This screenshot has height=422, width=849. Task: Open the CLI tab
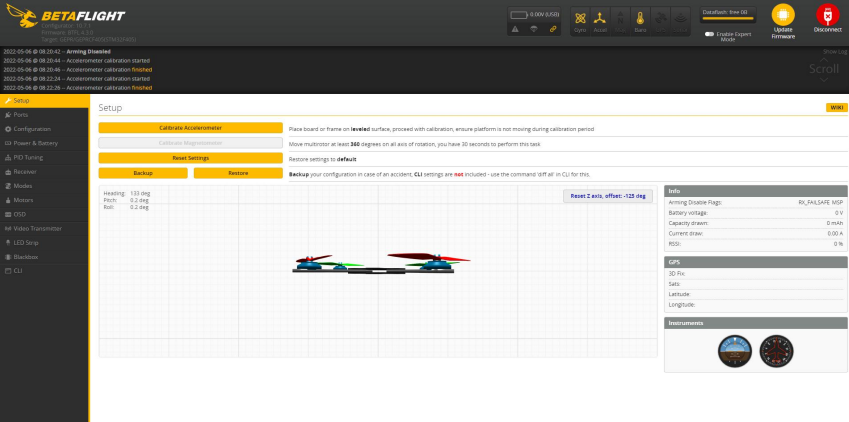pos(44,271)
